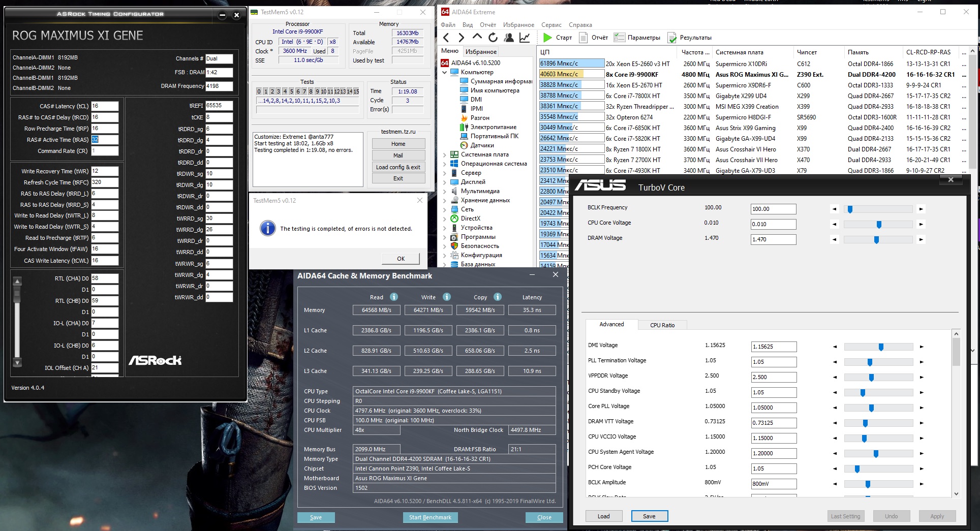Click the tREFI value field
Viewport: 980px width, 531px height.
tap(219, 106)
